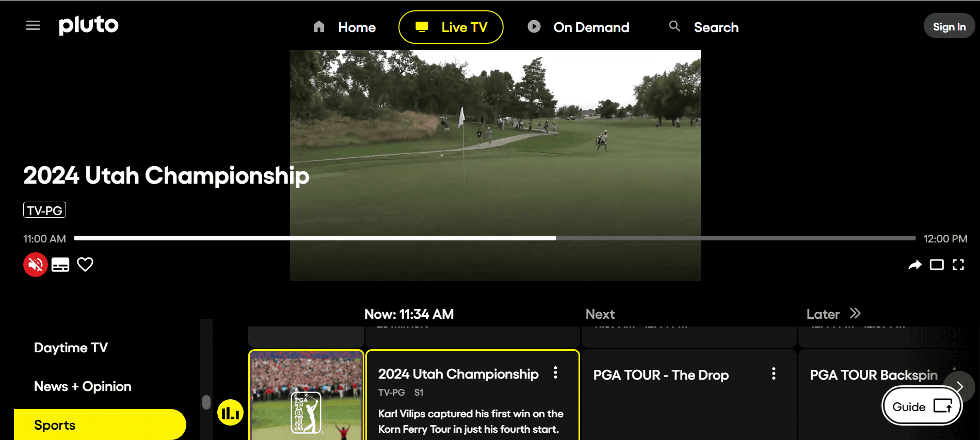Unmute the video audio

tap(36, 265)
